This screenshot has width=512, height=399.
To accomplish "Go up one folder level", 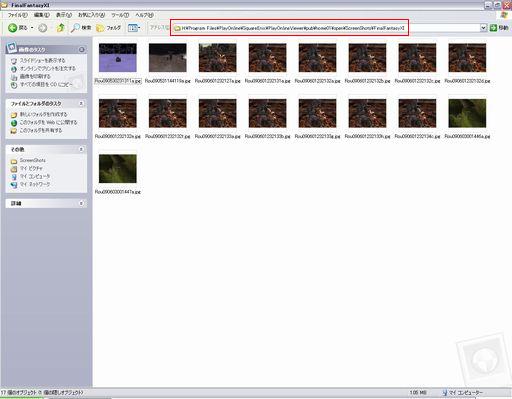I will coord(60,28).
